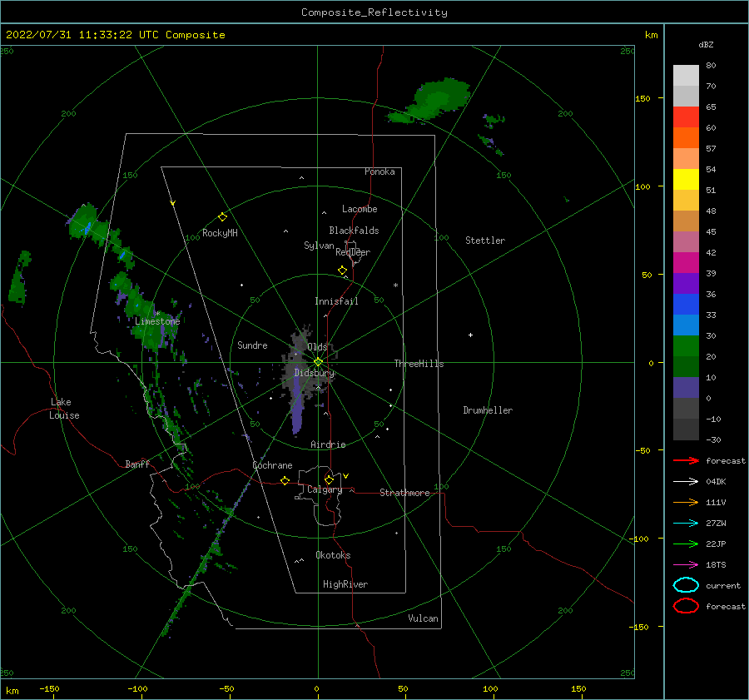The height and width of the screenshot is (700, 749).
Task: Click the yellow diamond marker below RedDeer
Action: [342, 270]
